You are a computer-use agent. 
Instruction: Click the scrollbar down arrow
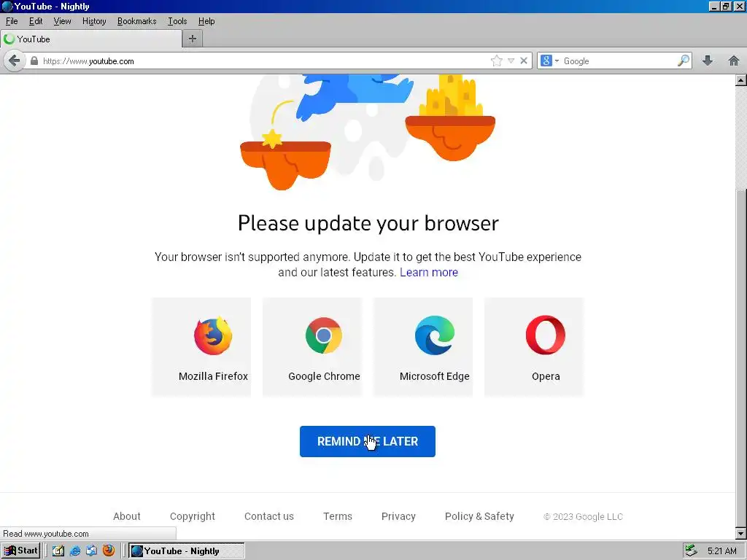[x=741, y=533]
